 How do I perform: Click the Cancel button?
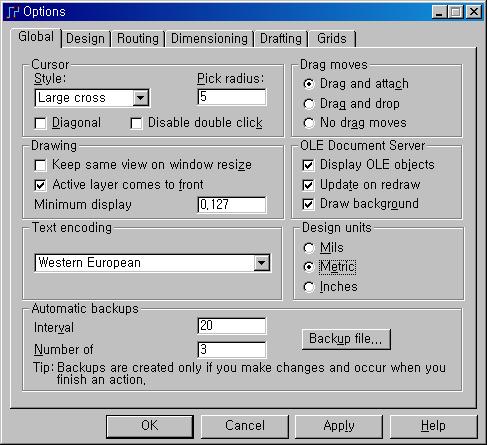click(x=245, y=426)
